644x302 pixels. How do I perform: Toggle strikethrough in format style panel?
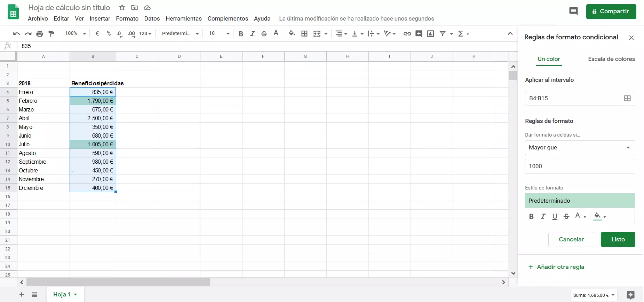coord(566,216)
